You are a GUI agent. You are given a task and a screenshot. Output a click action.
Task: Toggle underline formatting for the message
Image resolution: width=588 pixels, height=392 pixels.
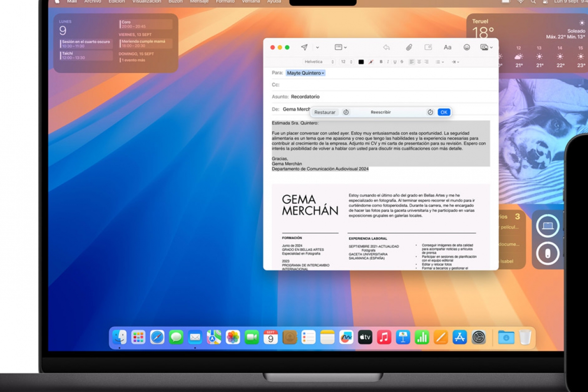(394, 62)
